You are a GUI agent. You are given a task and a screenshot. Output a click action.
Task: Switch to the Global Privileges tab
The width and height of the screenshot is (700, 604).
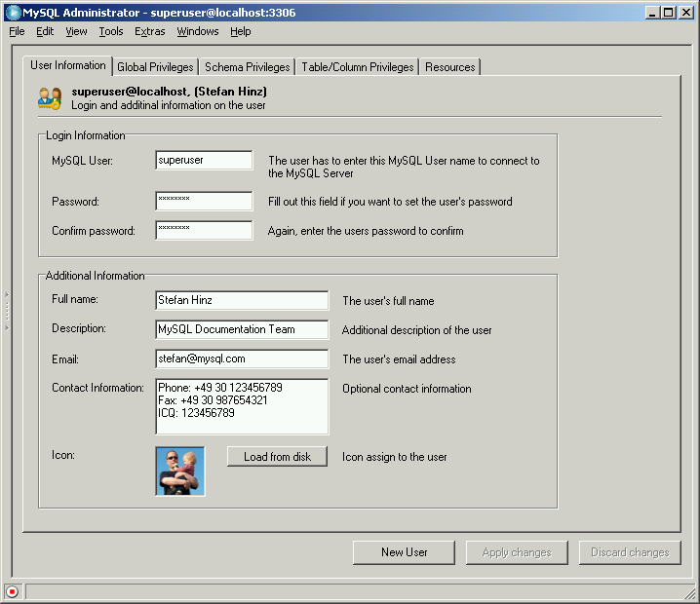pos(155,67)
